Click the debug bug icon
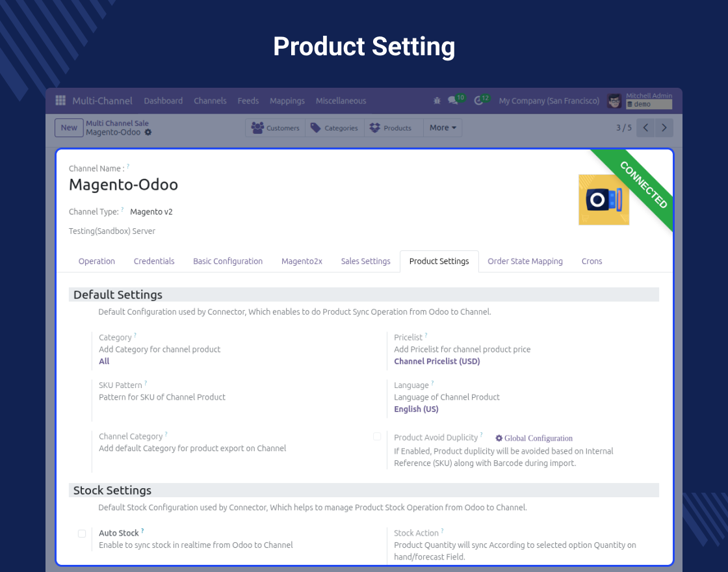728x572 pixels. click(x=437, y=101)
